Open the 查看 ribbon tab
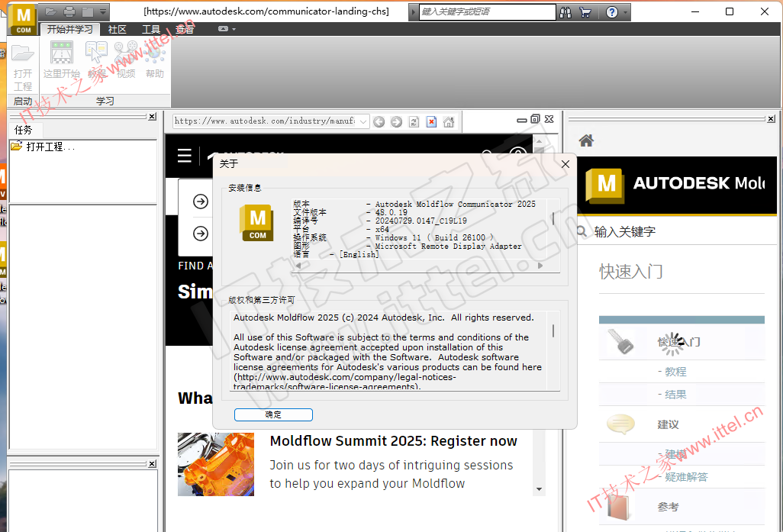Viewport: 783px width, 532px height. [184, 30]
